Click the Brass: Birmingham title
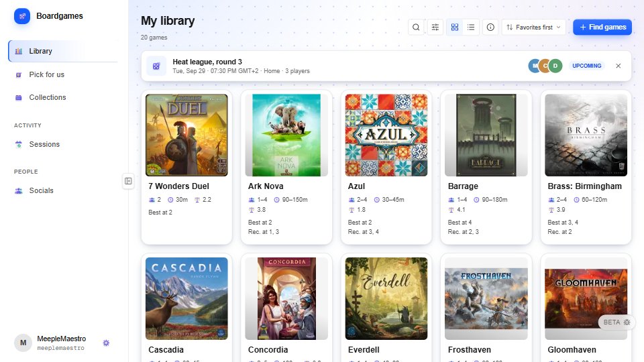 click(584, 186)
